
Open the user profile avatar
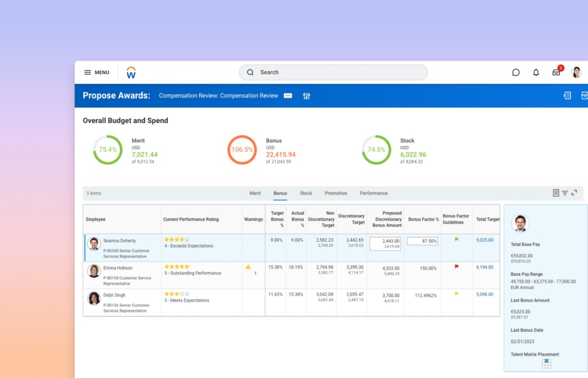click(576, 73)
